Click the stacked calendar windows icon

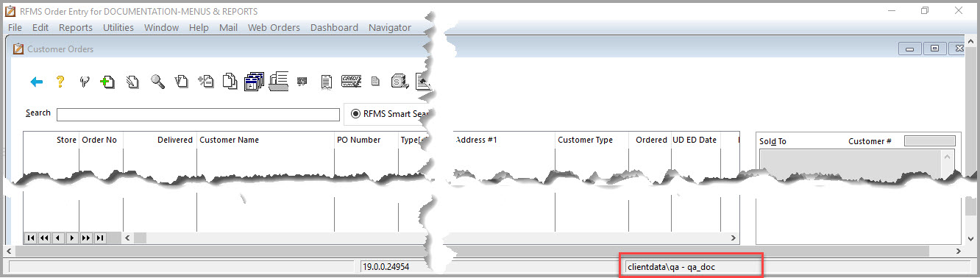(254, 82)
